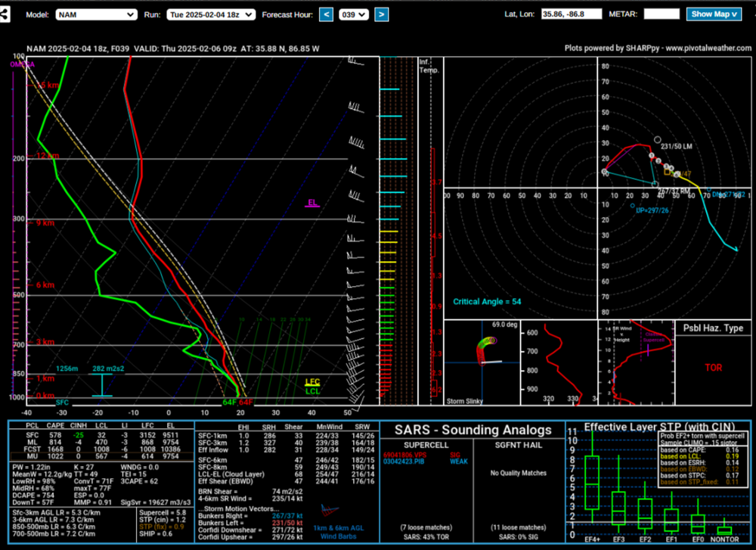Click the red TOR hazard type label
Viewport: 756px width, 550px height.
click(x=713, y=368)
